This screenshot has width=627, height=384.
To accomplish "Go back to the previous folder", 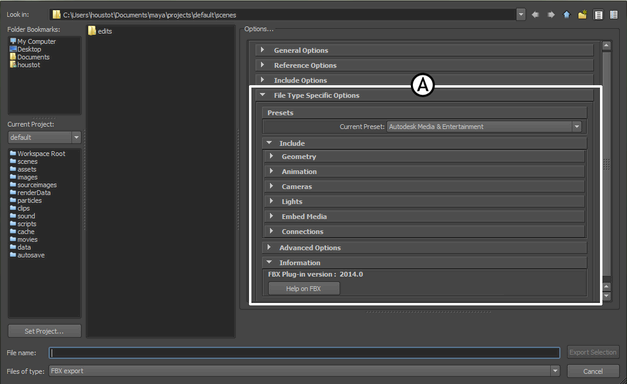I will (535, 15).
